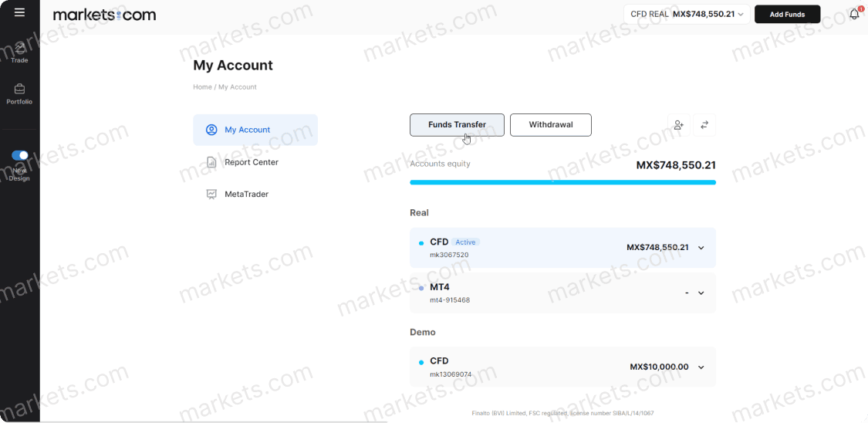Click the Funds Transfer button
868x423 pixels.
pyautogui.click(x=457, y=124)
